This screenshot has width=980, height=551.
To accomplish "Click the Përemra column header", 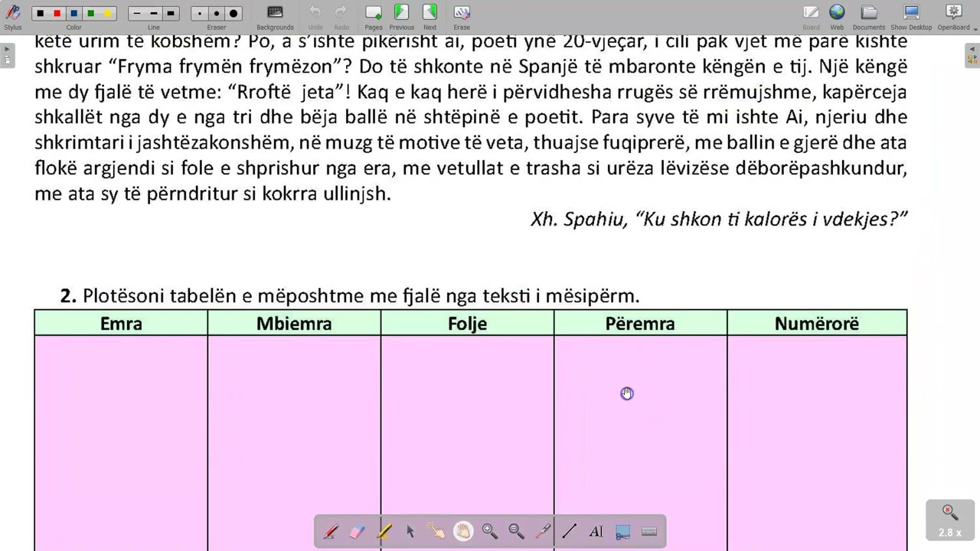I will pyautogui.click(x=640, y=324).
